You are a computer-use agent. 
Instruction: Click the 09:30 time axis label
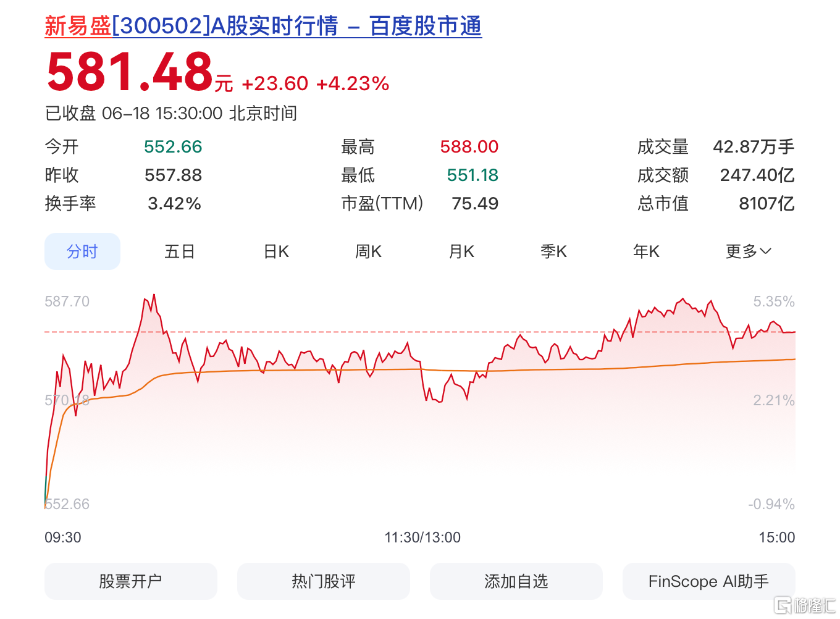(63, 537)
